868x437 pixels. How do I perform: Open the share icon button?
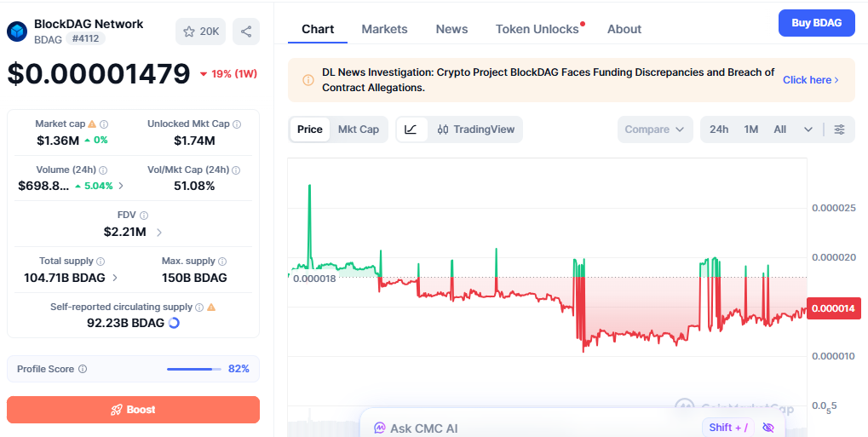[x=246, y=32]
